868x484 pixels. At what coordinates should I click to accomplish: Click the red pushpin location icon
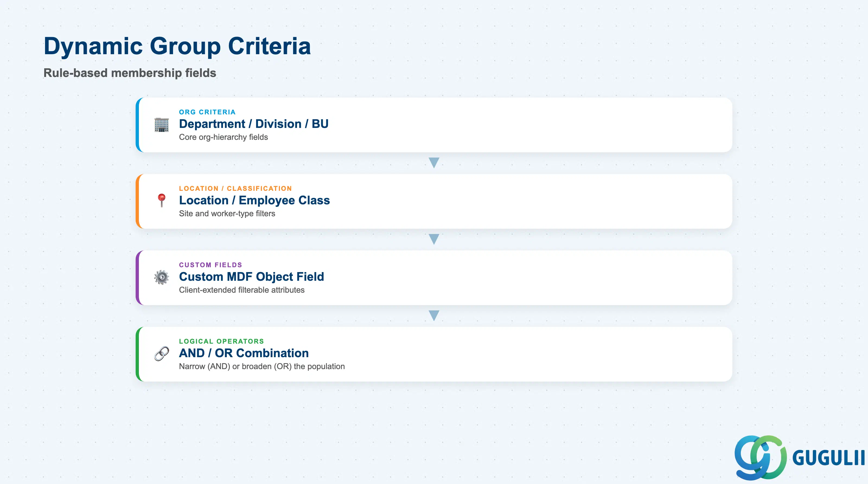[x=161, y=201]
